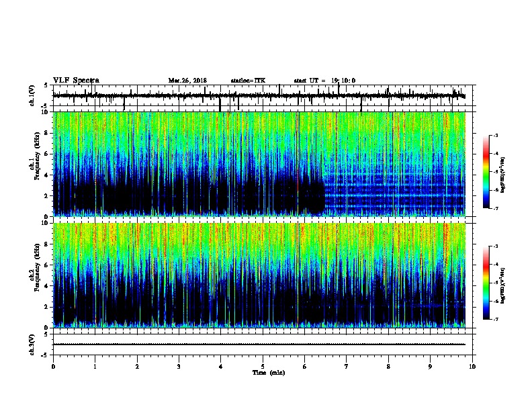This screenshot has width=532, height=411.
Task: Click time axis tick label "9"
Action: pyautogui.click(x=430, y=367)
